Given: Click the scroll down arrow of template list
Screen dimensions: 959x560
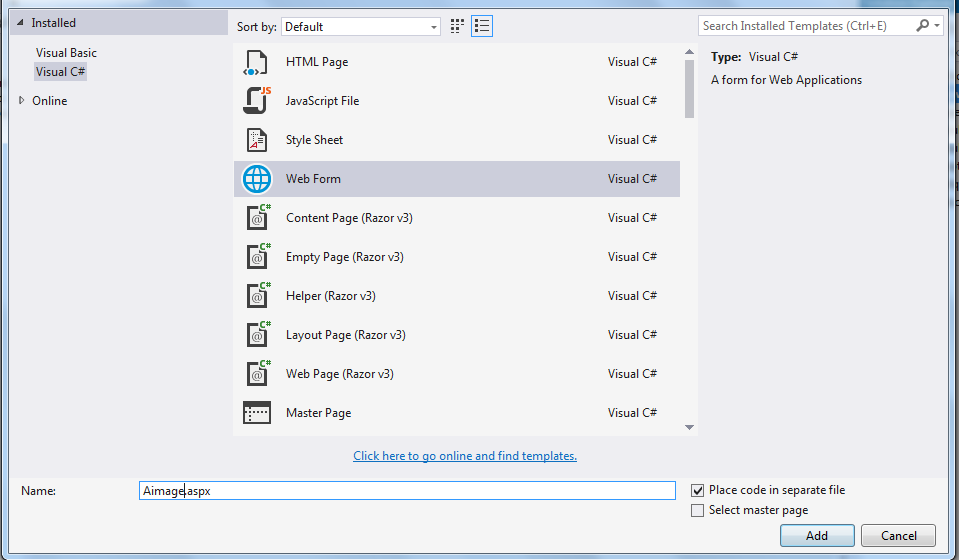Looking at the screenshot, I should coord(689,427).
